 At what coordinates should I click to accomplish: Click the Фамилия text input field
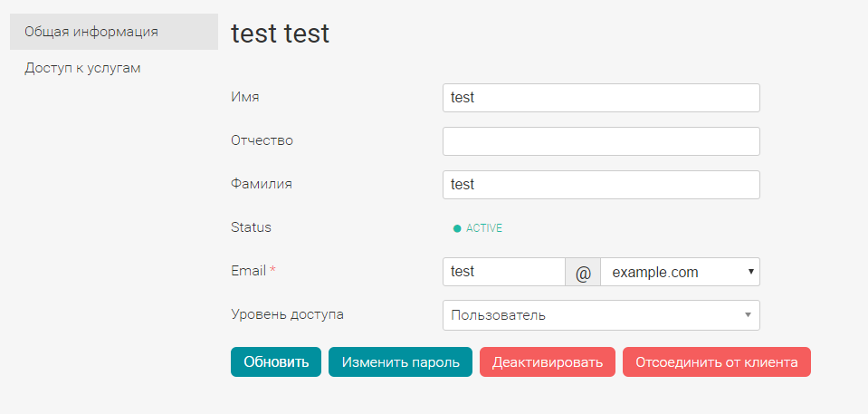[x=601, y=185]
